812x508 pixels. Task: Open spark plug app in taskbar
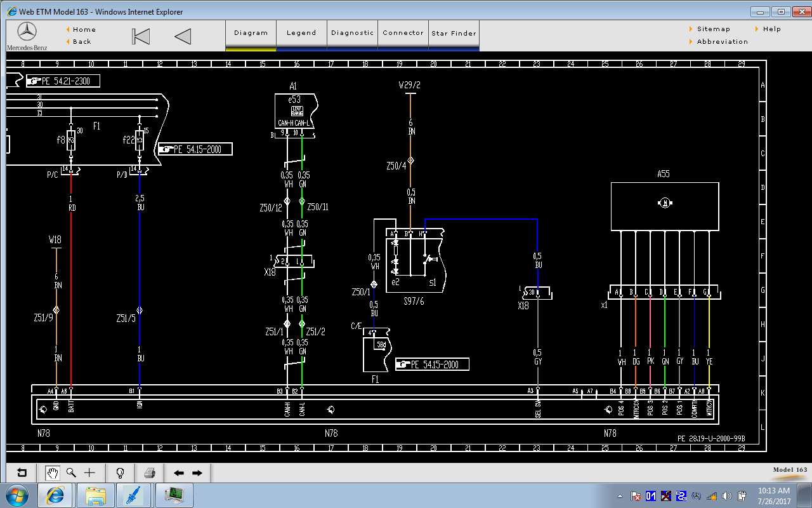pyautogui.click(x=134, y=495)
